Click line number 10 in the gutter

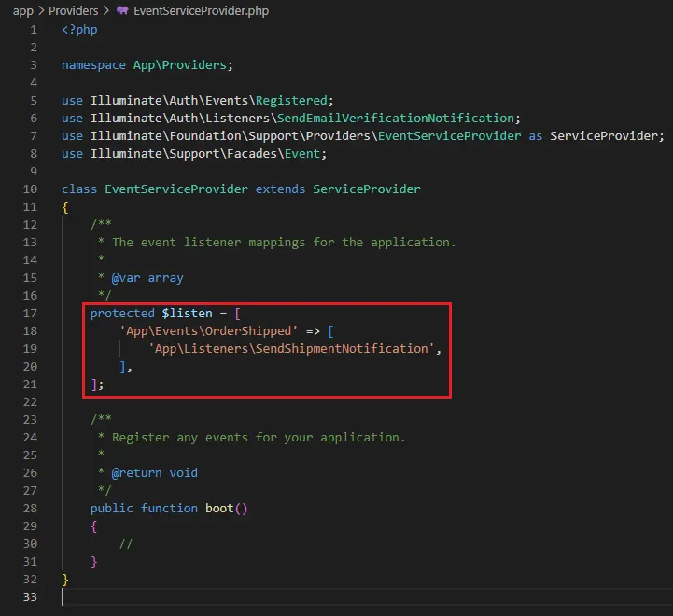pyautogui.click(x=30, y=189)
